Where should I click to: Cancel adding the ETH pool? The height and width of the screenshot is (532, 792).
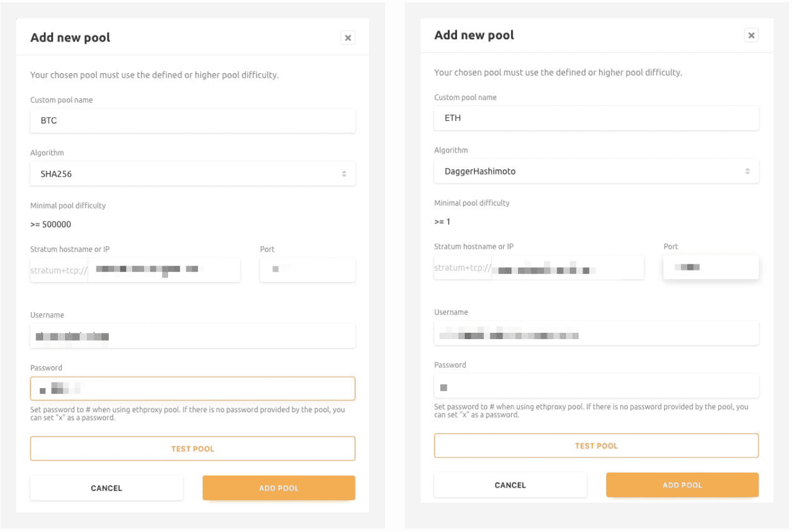click(x=510, y=485)
